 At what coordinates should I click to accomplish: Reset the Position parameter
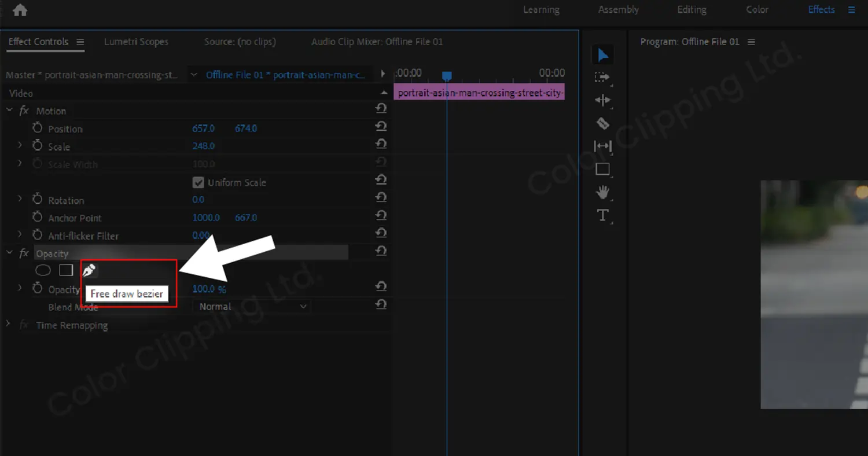381,126
